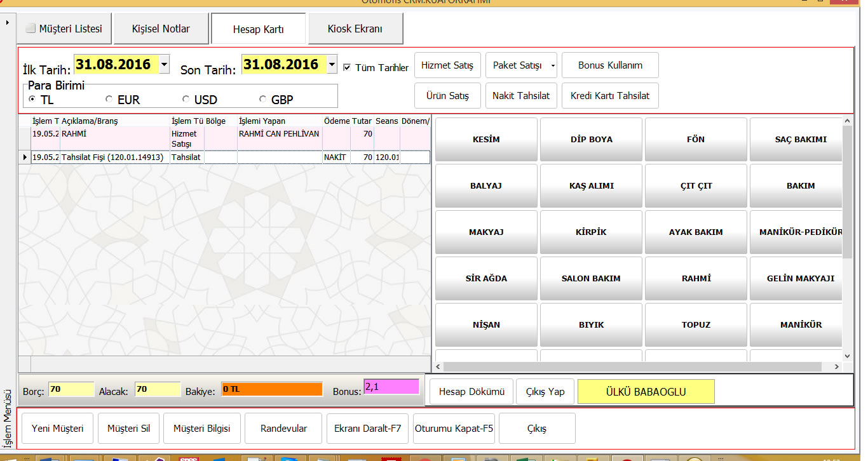Expand the İşlem Menüsü side panel arrow
This screenshot has height=461, width=868.
[7, 23]
